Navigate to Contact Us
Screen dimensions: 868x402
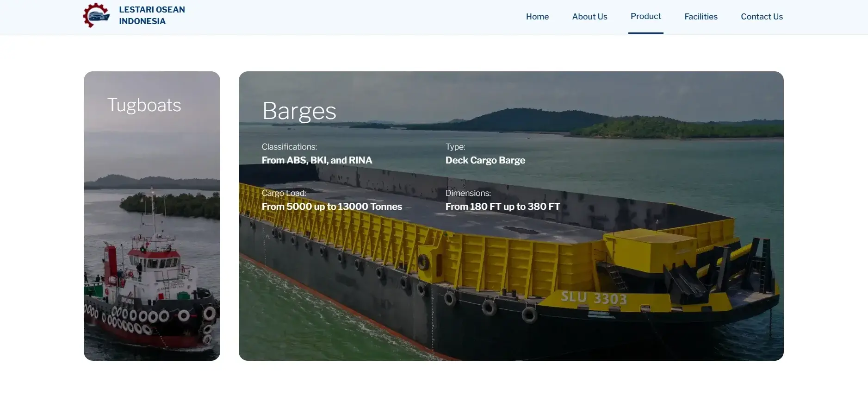tap(762, 17)
